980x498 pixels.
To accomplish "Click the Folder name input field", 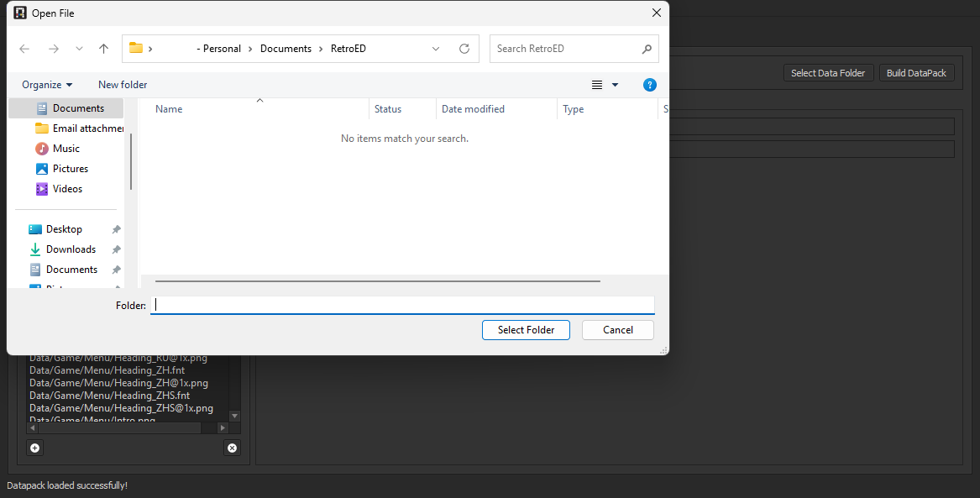I will coord(402,305).
